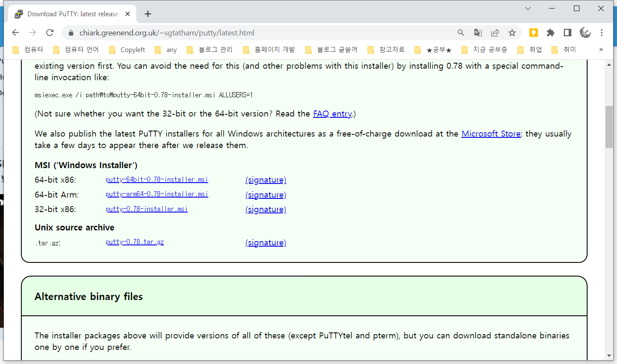Download the 32-bit putty-0.78-installer.msi
The image size is (617, 364).
147,209
